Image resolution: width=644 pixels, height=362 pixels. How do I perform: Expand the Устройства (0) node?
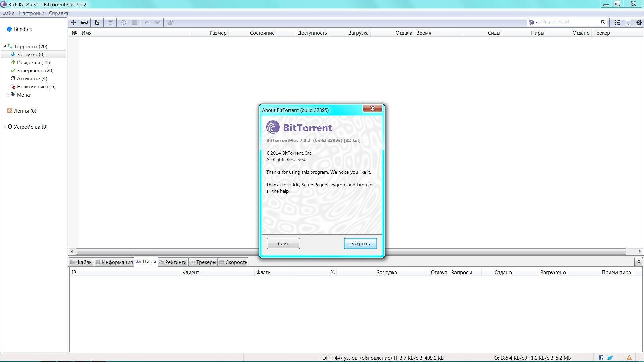pos(5,127)
